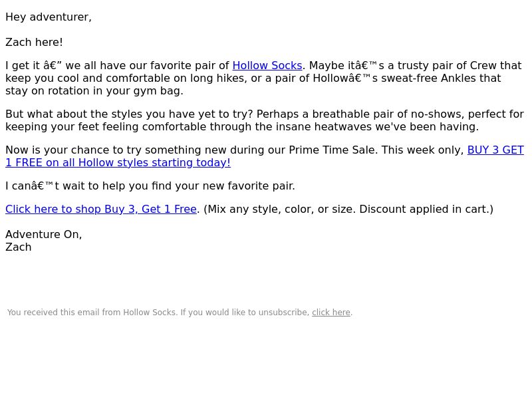Click the 'trusty pair of Crew' phrase

click(x=447, y=65)
